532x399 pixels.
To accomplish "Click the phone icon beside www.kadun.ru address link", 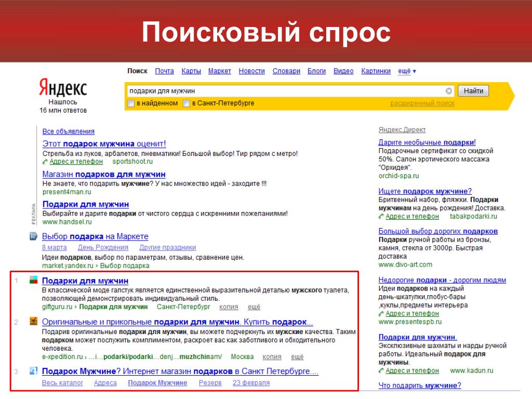I will pos(381,371).
